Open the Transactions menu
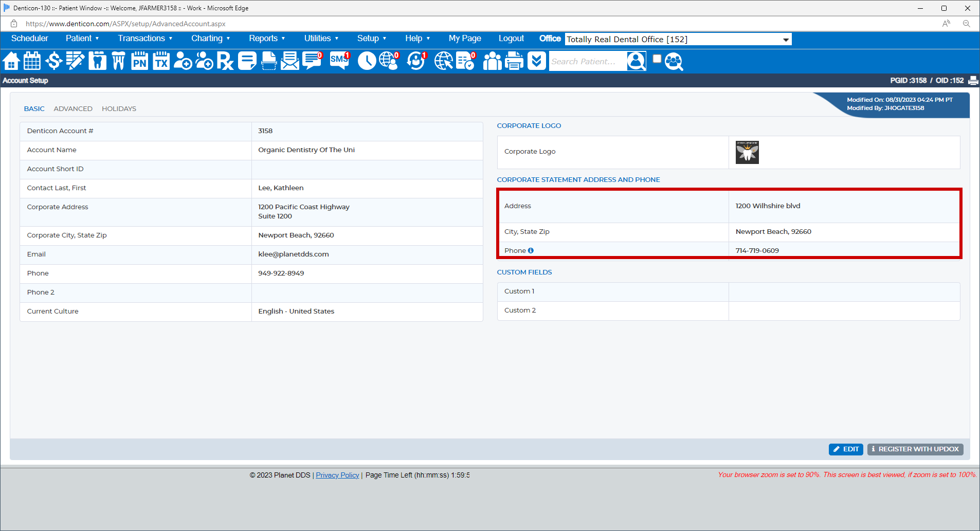 pyautogui.click(x=145, y=39)
